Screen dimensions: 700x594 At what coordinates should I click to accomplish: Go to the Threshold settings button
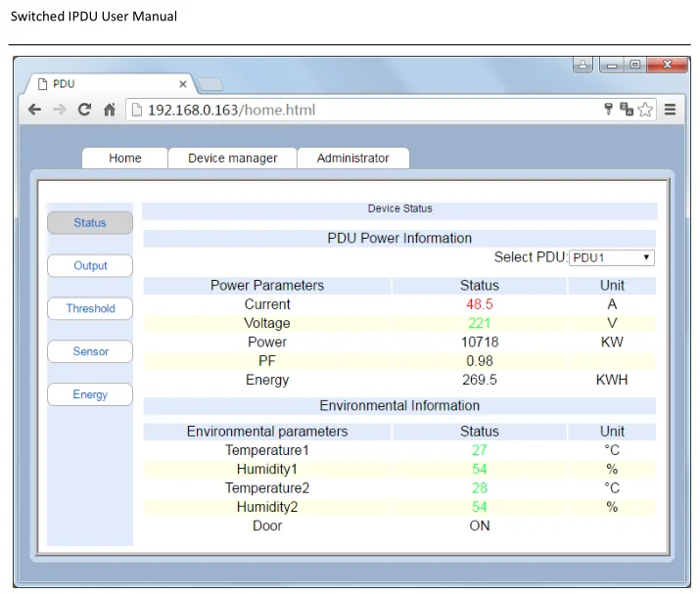click(x=90, y=308)
